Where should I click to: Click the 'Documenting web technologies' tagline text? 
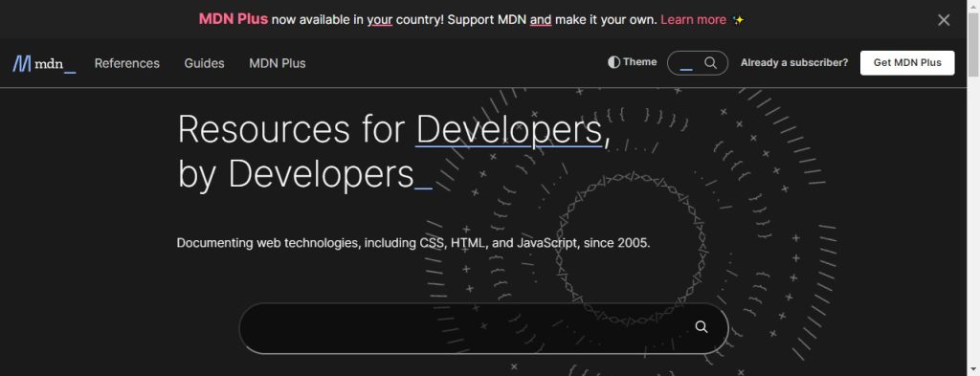[413, 243]
